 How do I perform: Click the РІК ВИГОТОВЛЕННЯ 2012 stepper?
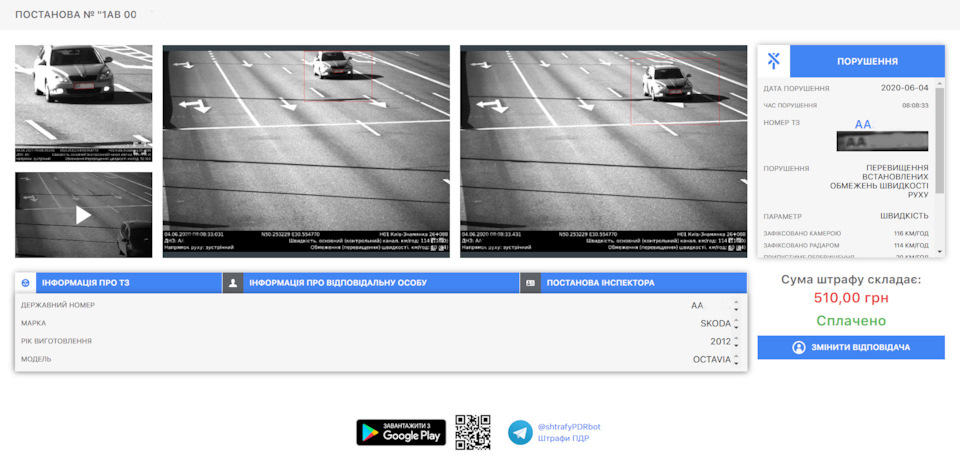[736, 341]
